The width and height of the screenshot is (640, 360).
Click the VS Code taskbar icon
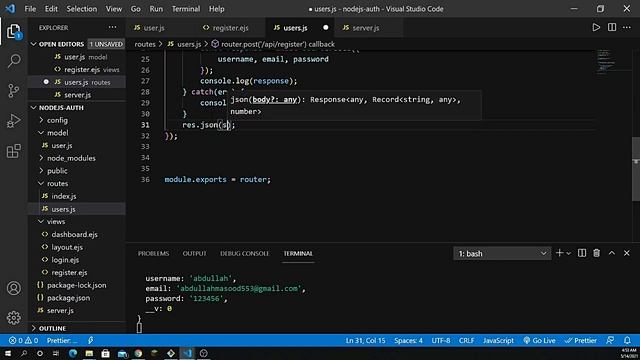coord(187,353)
